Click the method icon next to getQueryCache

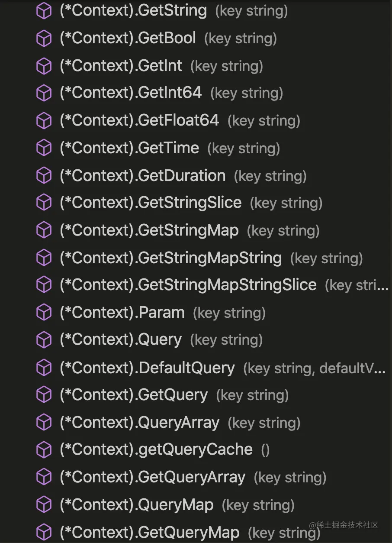pos(44,450)
